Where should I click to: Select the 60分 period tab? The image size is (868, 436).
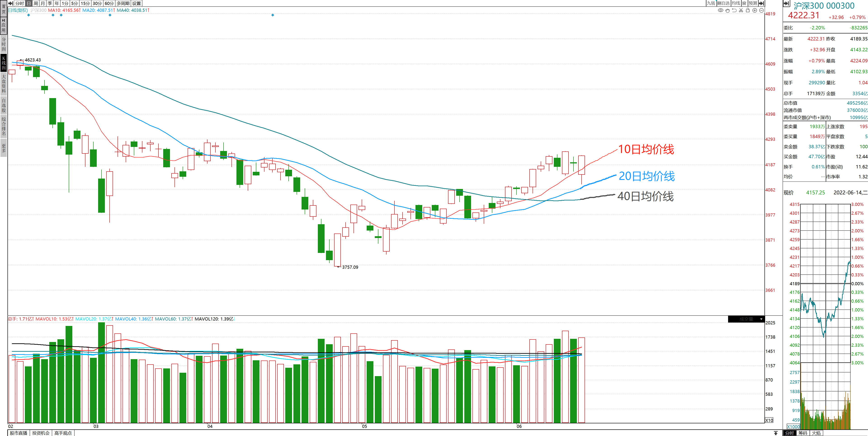pyautogui.click(x=109, y=3)
